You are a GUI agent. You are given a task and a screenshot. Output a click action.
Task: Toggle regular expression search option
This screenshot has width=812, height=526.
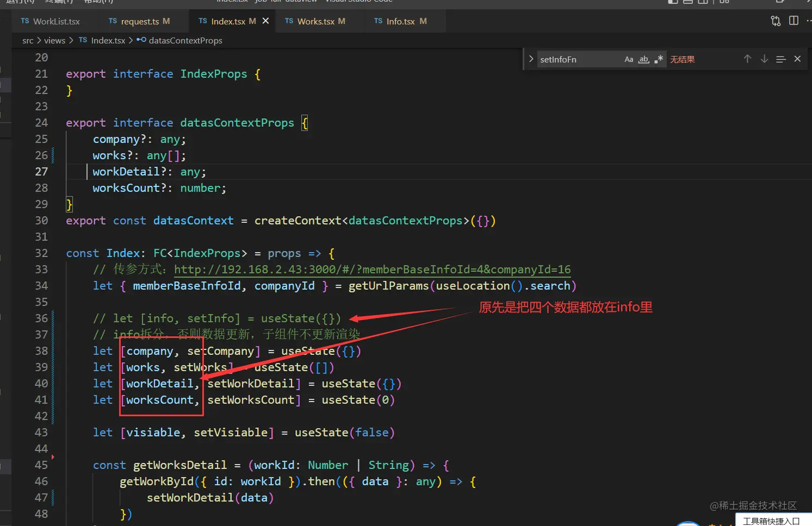coord(659,59)
